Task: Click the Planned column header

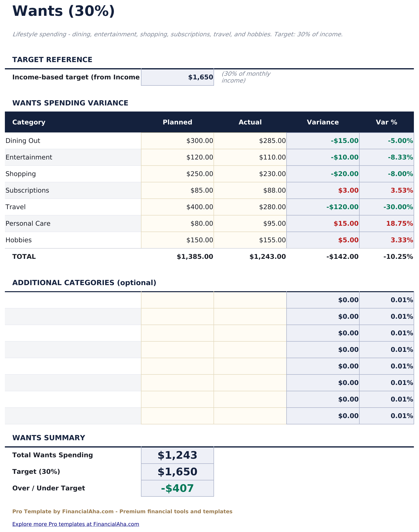Action: (x=177, y=122)
